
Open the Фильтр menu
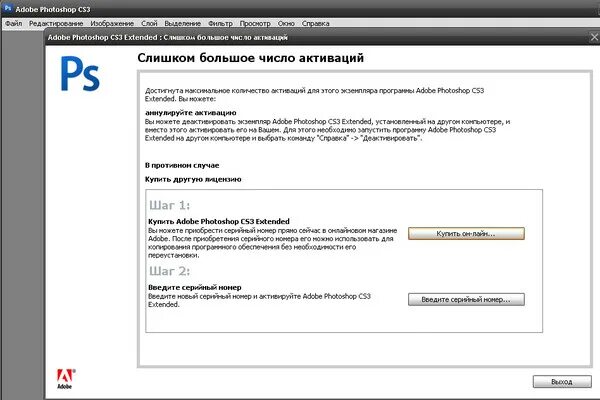coord(220,23)
